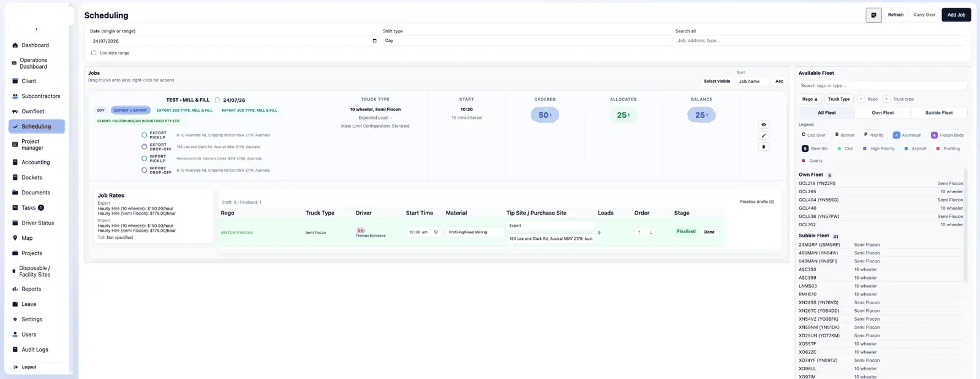Open the Export tip site dropdown

[x=551, y=226]
